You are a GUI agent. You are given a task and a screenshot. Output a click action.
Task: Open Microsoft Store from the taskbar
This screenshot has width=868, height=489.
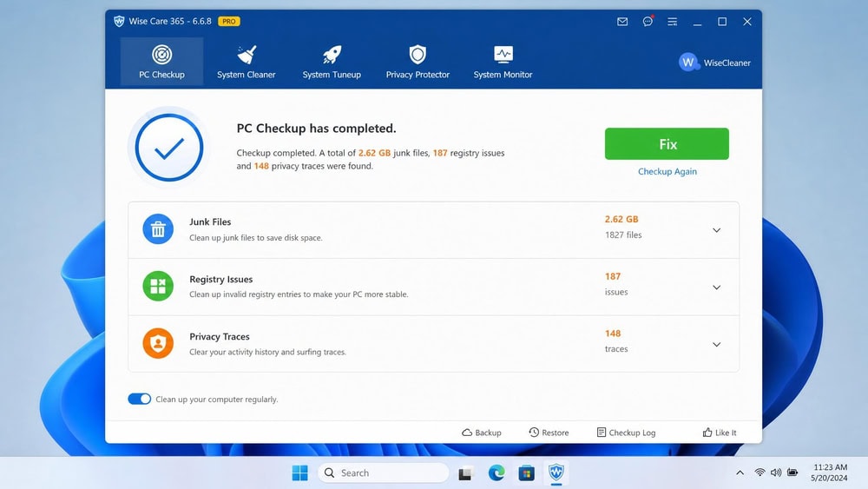(527, 473)
